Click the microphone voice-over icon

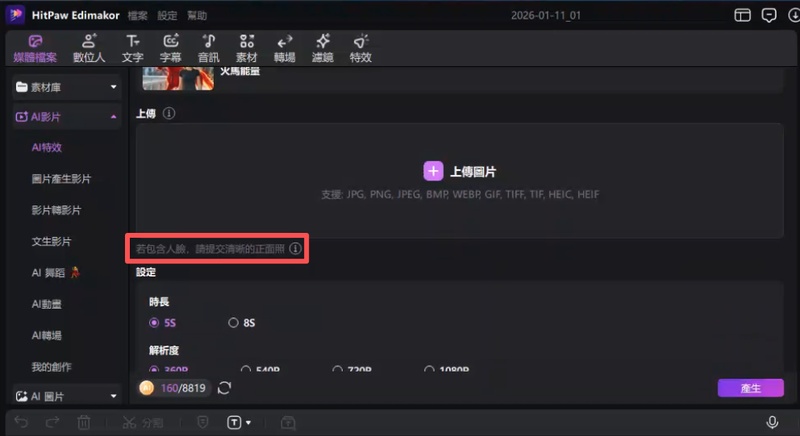click(x=772, y=423)
